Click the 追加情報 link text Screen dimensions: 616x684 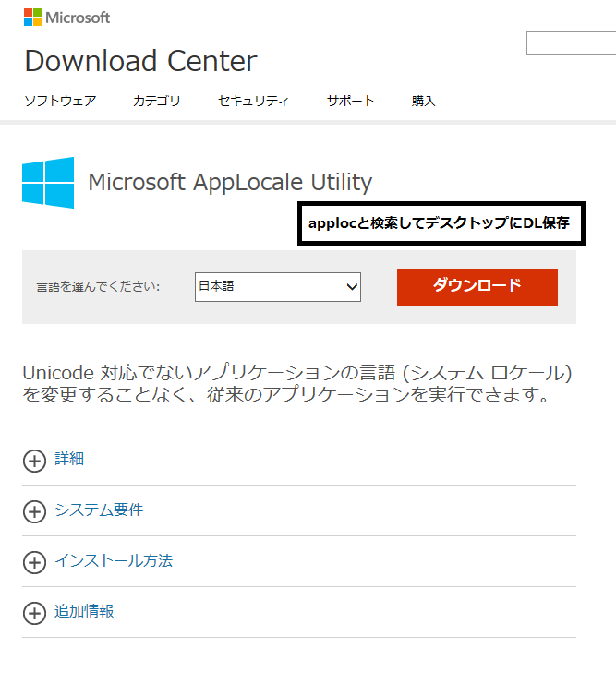pyautogui.click(x=84, y=611)
